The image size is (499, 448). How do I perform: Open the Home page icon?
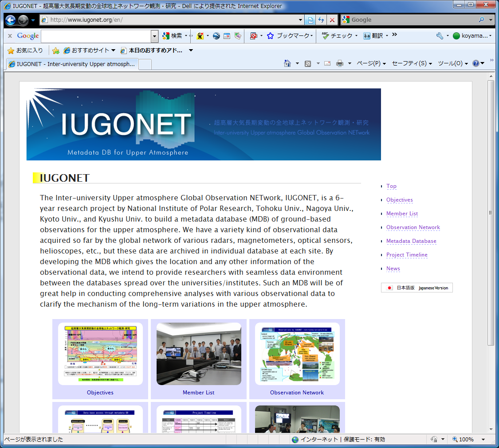[x=287, y=63]
